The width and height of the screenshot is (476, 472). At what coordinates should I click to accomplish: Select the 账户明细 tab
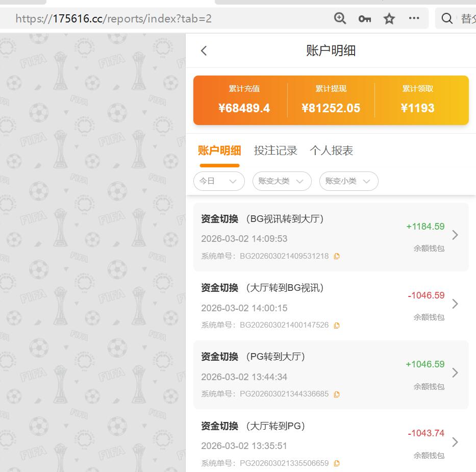[219, 150]
